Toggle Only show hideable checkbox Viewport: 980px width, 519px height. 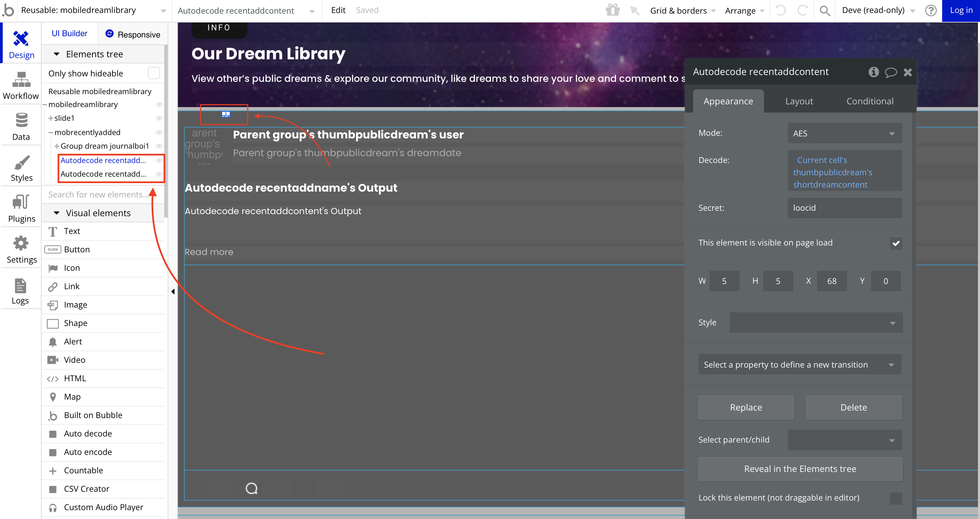pyautogui.click(x=154, y=73)
